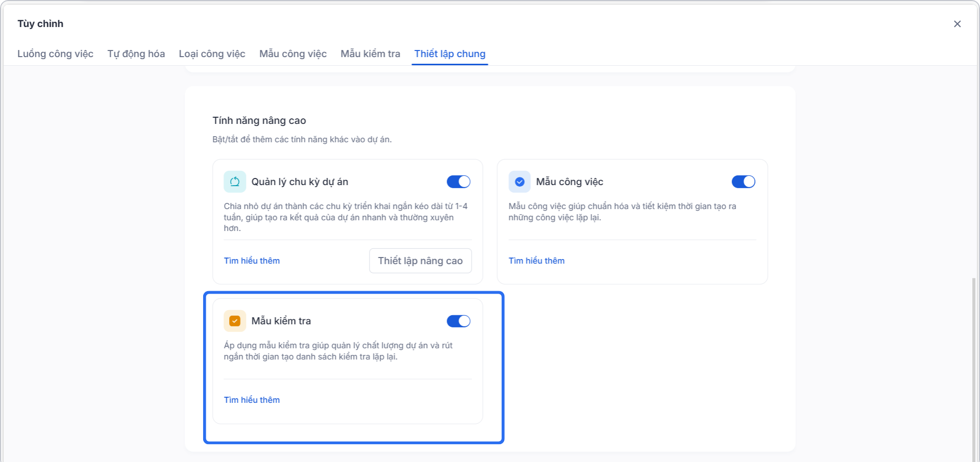Image resolution: width=980 pixels, height=462 pixels.
Task: Click the Tùy chỉnh dialog title
Action: (x=40, y=23)
